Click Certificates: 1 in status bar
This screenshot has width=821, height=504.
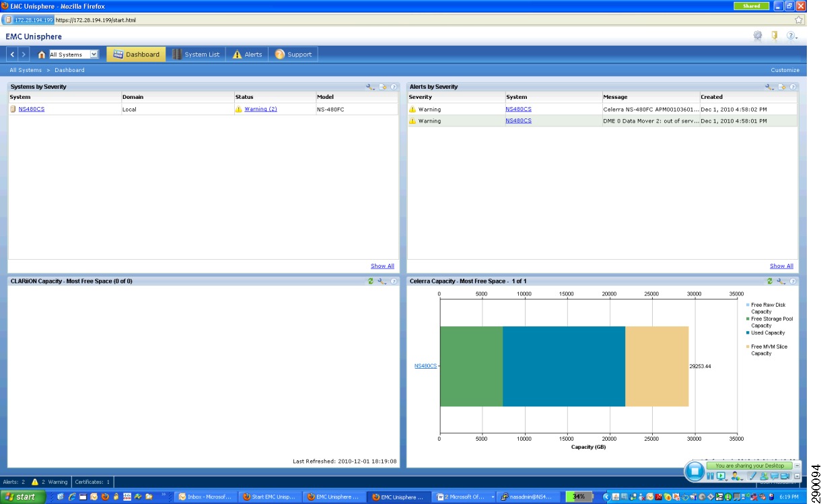pos(93,482)
